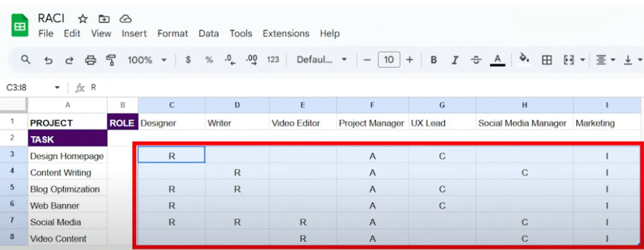Click the Undo arrow icon
The width and height of the screenshot is (644, 250).
pos(48,60)
